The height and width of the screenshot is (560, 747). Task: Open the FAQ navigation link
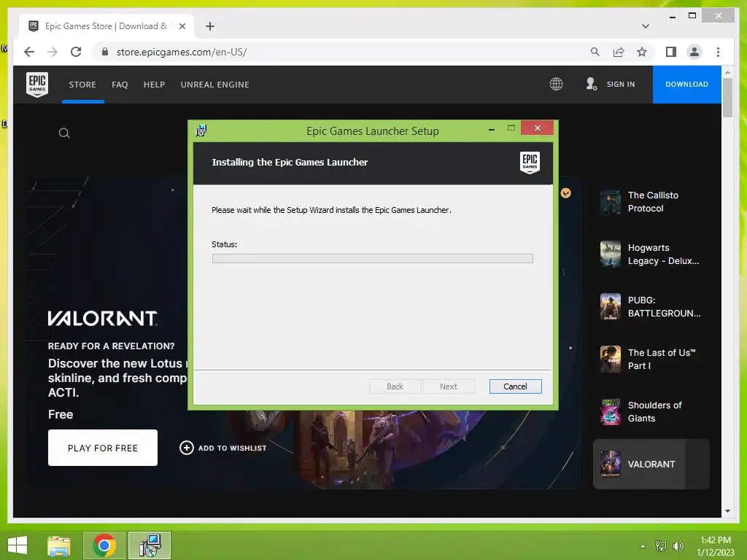click(120, 85)
